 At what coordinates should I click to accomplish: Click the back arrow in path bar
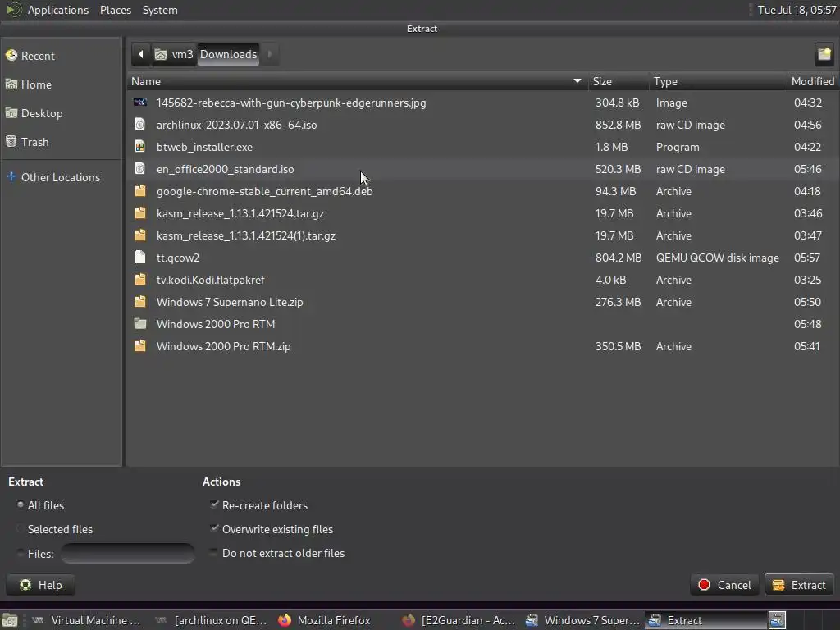pos(141,54)
